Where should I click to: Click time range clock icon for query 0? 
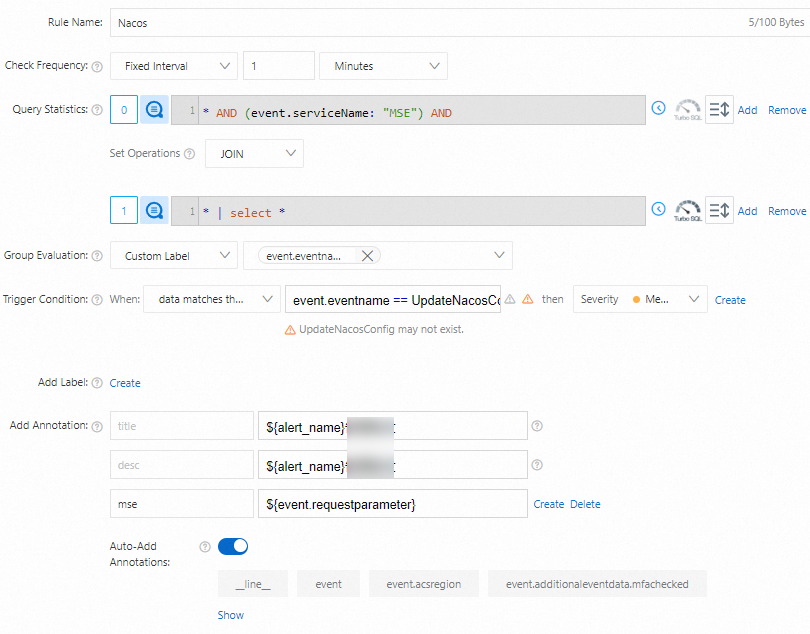pos(658,108)
